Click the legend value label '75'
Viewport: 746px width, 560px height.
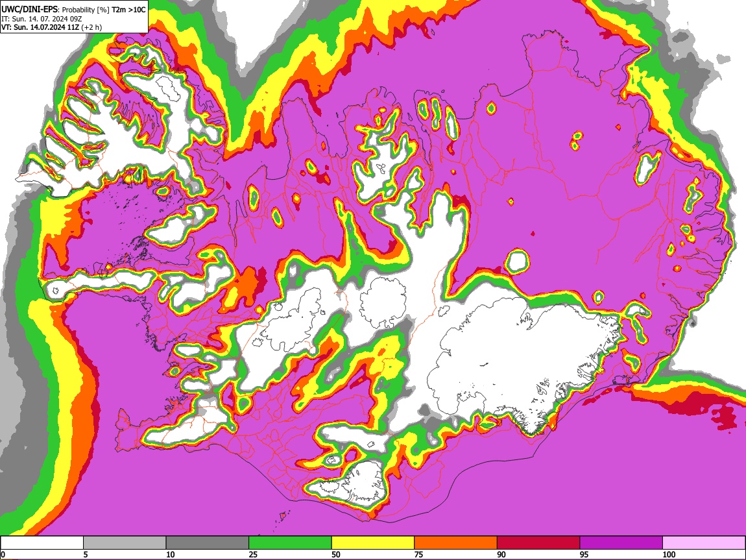pos(418,554)
